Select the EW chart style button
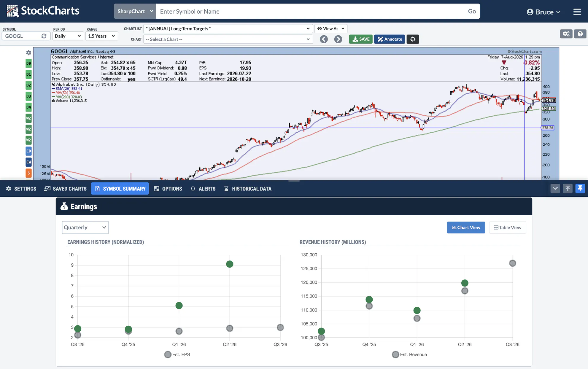 (28, 162)
